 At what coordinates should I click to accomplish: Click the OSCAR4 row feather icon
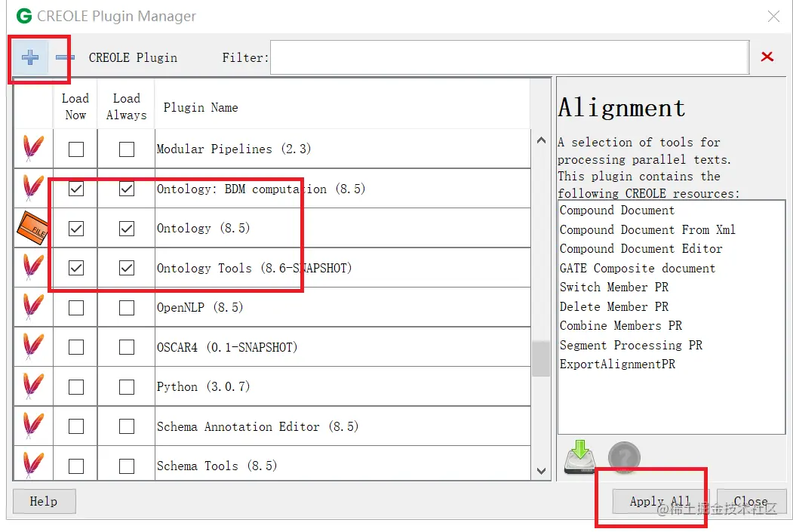pos(33,346)
